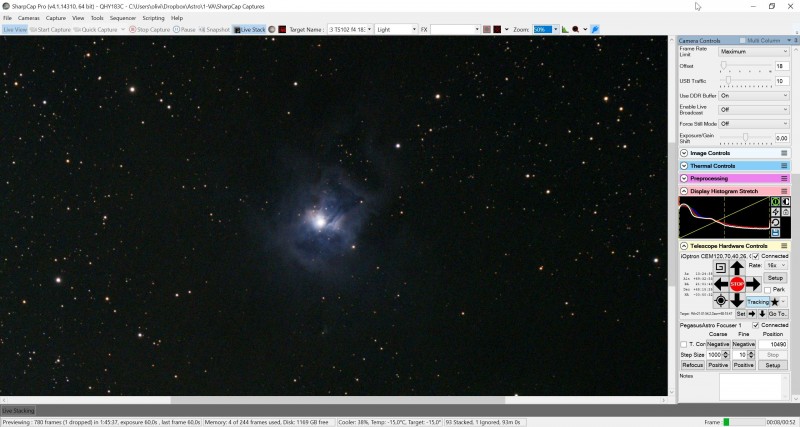800x427 pixels.
Task: Click the green auto-stretch icon in histogram panel
Action: 775,202
